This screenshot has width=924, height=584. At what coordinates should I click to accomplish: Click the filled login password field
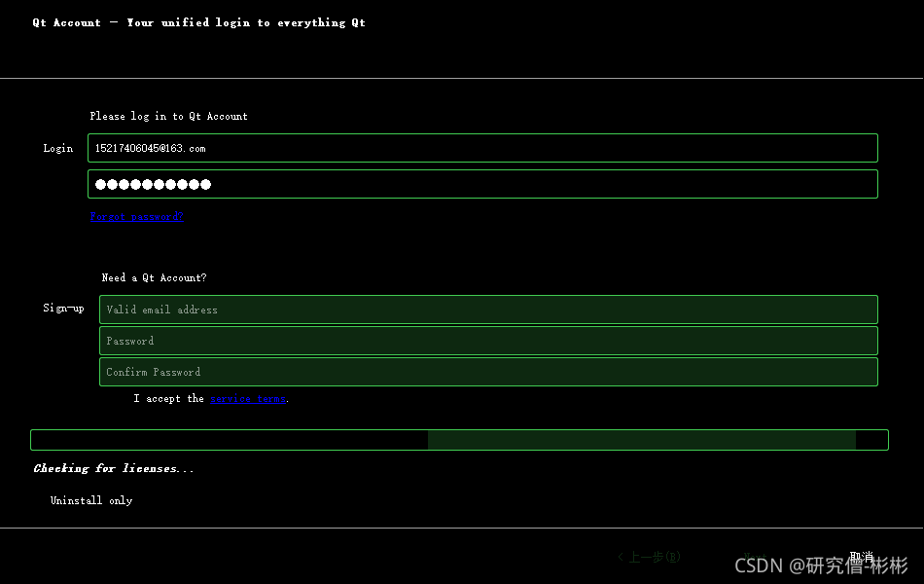482,184
